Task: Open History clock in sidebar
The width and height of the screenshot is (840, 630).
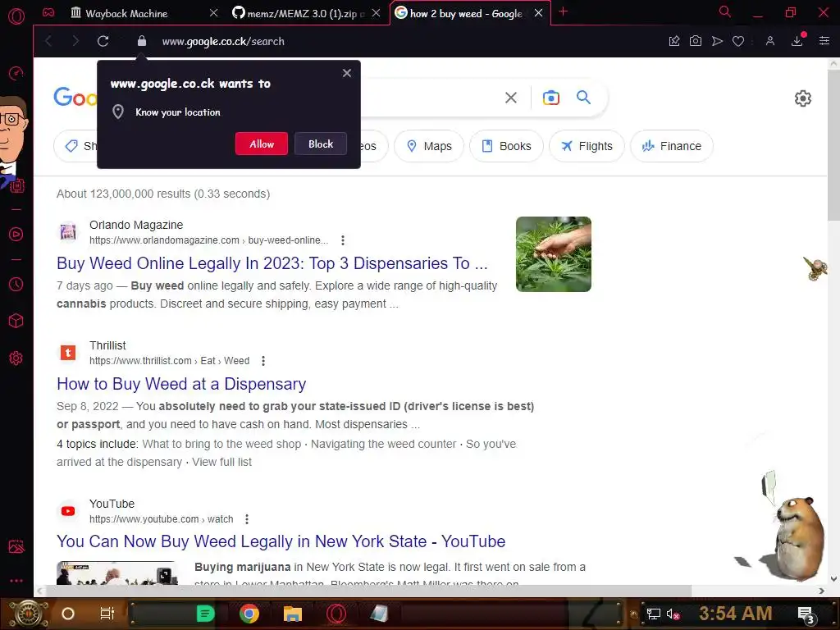Action: pos(16,284)
